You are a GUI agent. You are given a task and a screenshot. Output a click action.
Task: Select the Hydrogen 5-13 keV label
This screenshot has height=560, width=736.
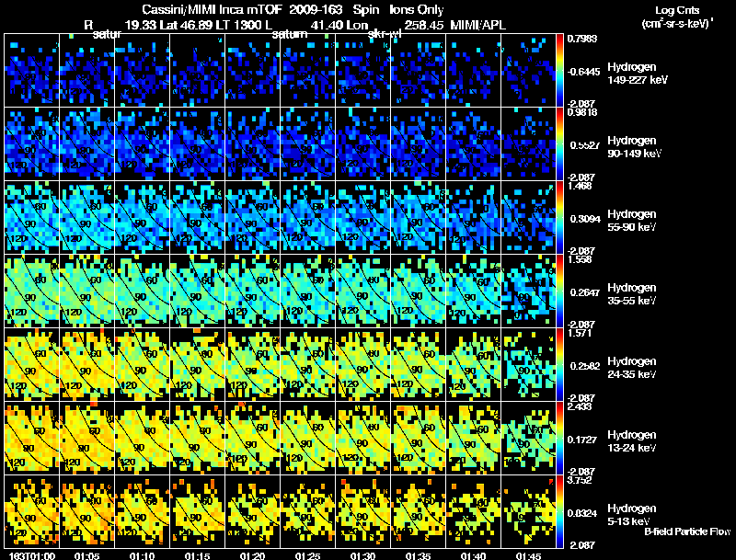(x=632, y=515)
